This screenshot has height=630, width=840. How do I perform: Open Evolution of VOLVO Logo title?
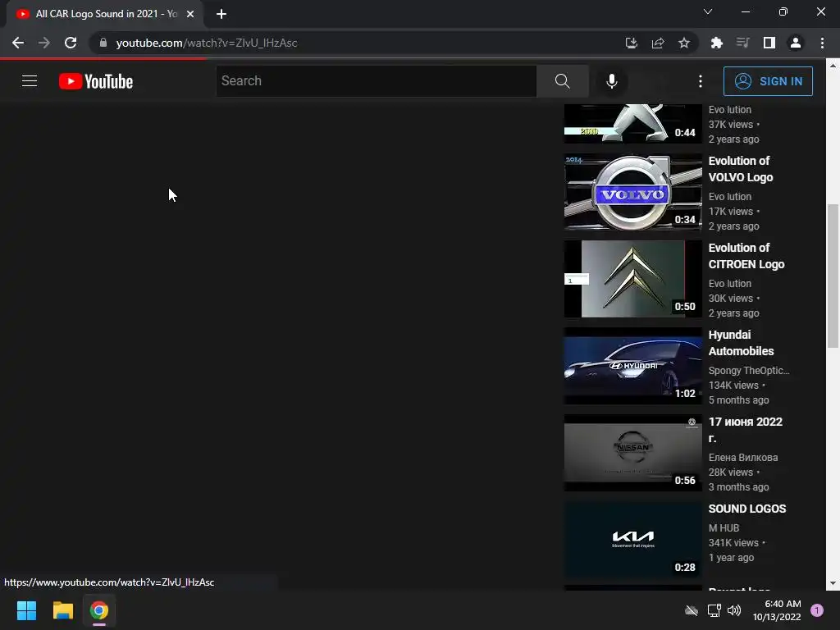click(741, 169)
